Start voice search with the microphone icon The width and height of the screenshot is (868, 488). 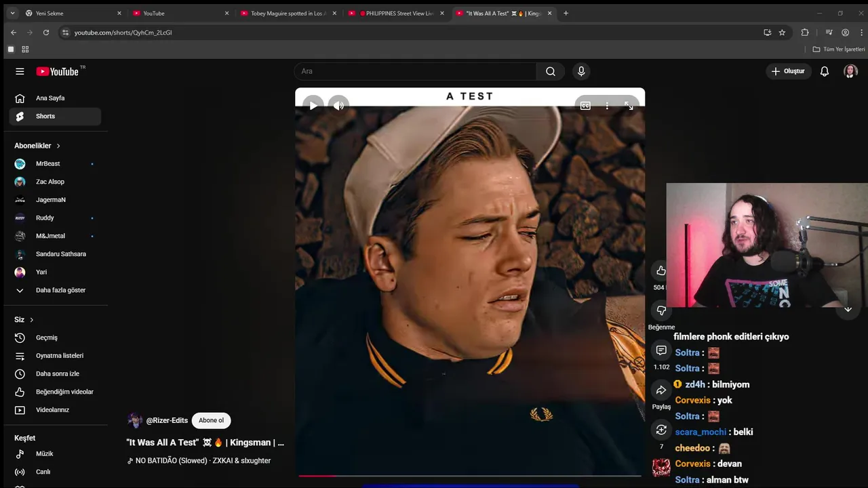point(581,71)
